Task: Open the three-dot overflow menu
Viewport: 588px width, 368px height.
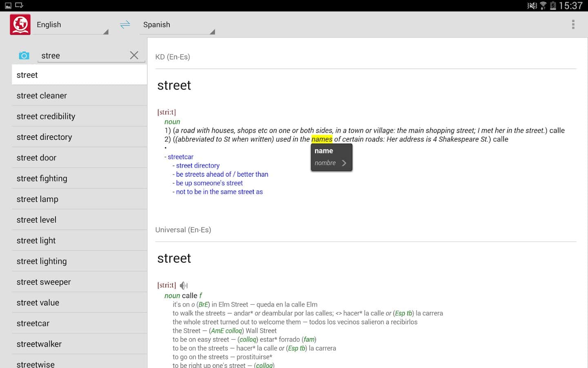Action: click(x=573, y=25)
